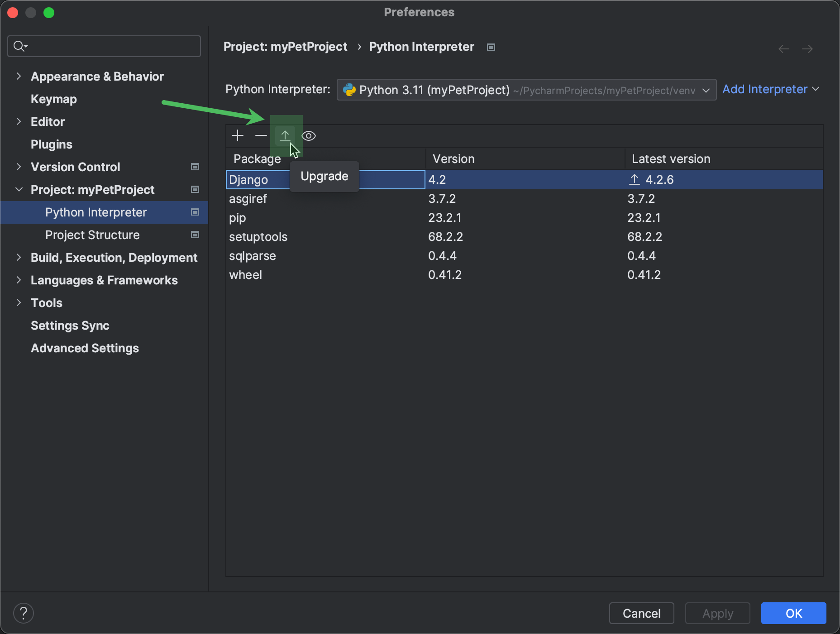The height and width of the screenshot is (634, 840).
Task: Click the back navigation arrow
Action: click(x=784, y=48)
